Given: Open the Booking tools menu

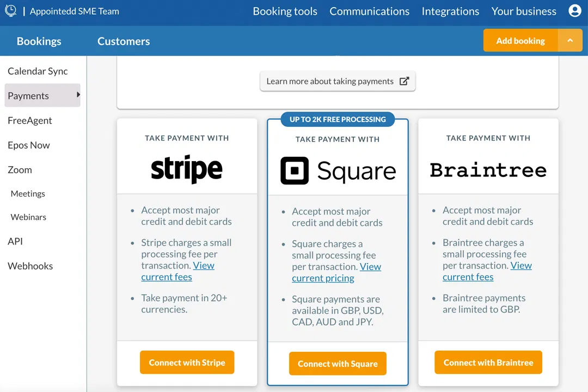Looking at the screenshot, I should (285, 11).
